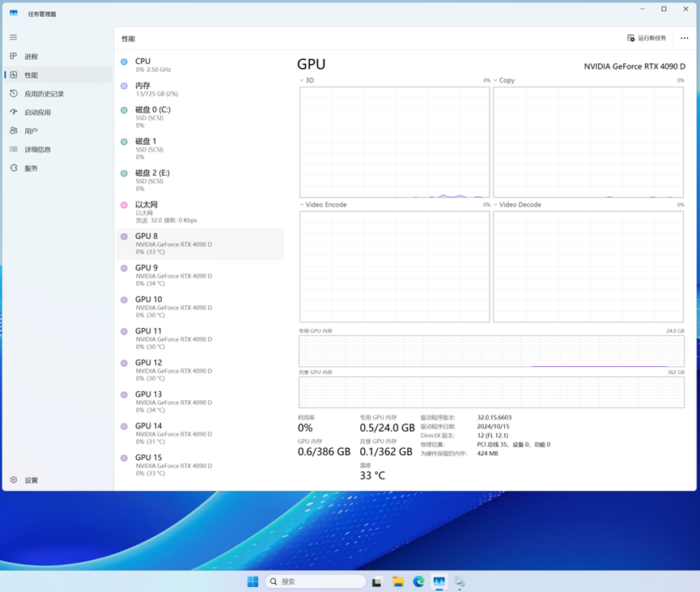
Task: Click 运行新任务 (Run new task) button
Action: [x=647, y=38]
